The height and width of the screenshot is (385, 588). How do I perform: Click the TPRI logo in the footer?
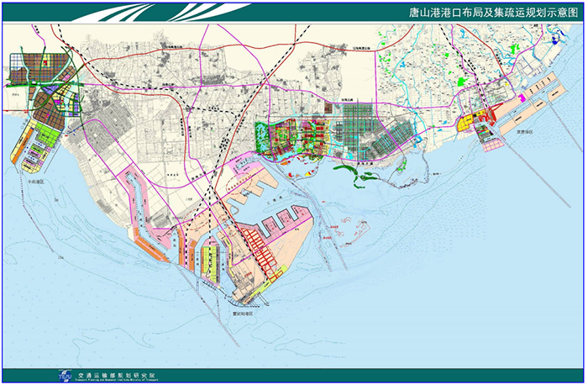pyautogui.click(x=65, y=376)
